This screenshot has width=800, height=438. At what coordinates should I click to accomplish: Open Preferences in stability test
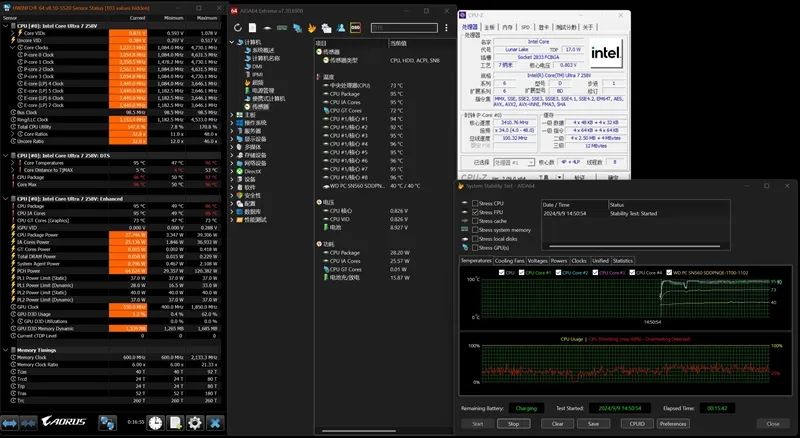[x=673, y=424]
